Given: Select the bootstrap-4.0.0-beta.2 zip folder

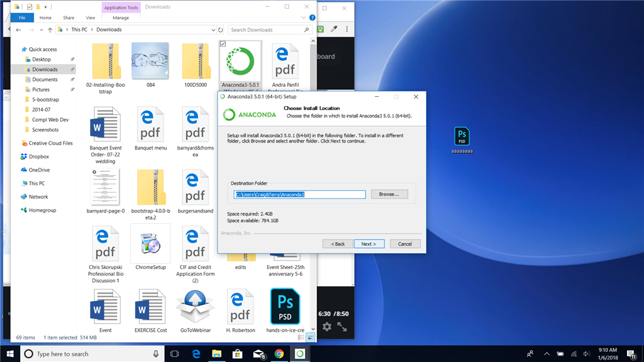Looking at the screenshot, I should 150,187.
